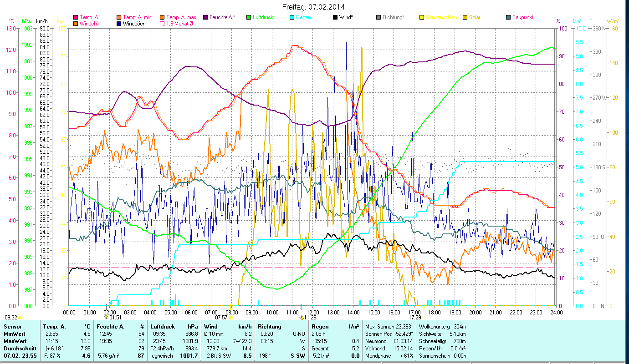The height and width of the screenshot is (364, 629).
Task: Click the 'MinWert' row label
Action: [x=15, y=334]
